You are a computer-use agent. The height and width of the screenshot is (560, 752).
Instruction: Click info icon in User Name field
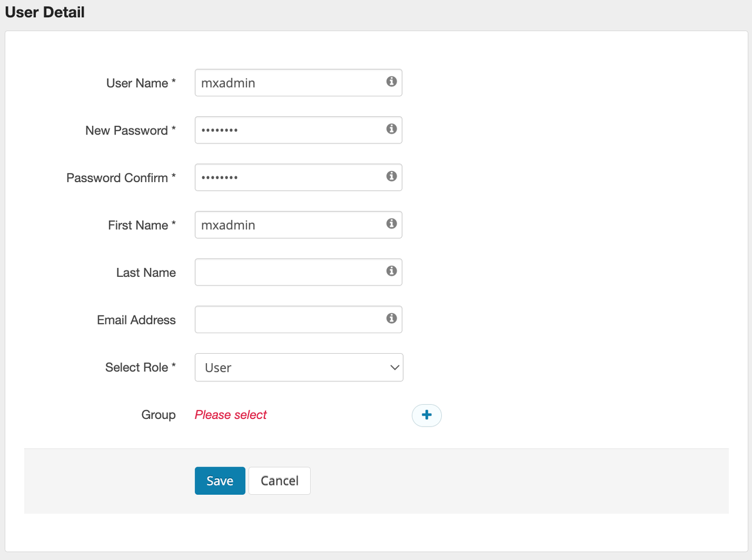pyautogui.click(x=391, y=82)
